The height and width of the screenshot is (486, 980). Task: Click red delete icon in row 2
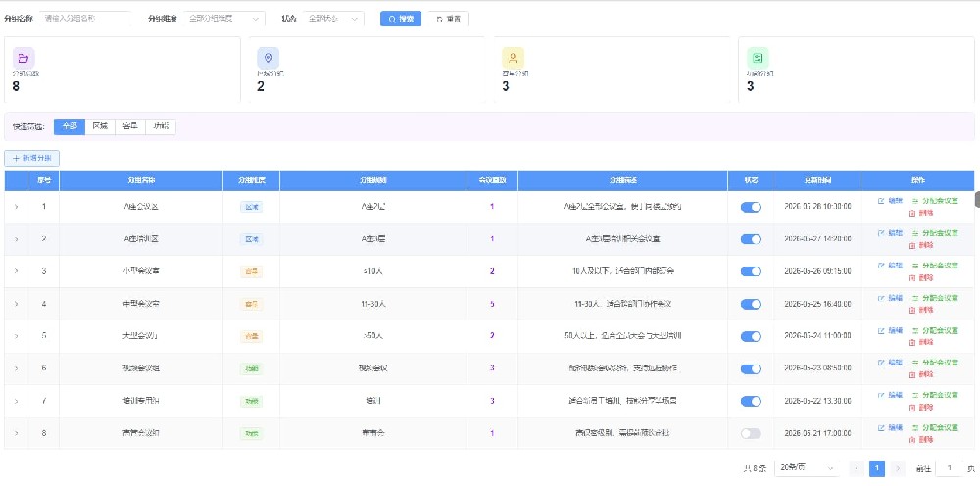(912, 246)
